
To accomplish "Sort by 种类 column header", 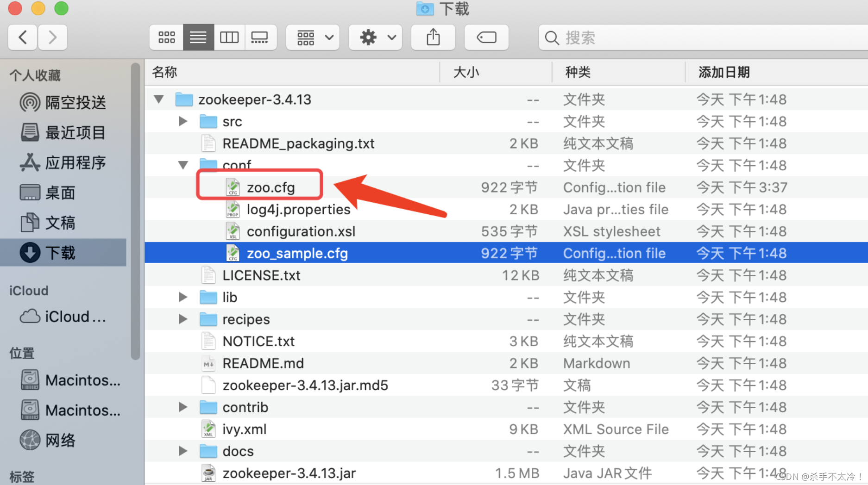I will (618, 72).
